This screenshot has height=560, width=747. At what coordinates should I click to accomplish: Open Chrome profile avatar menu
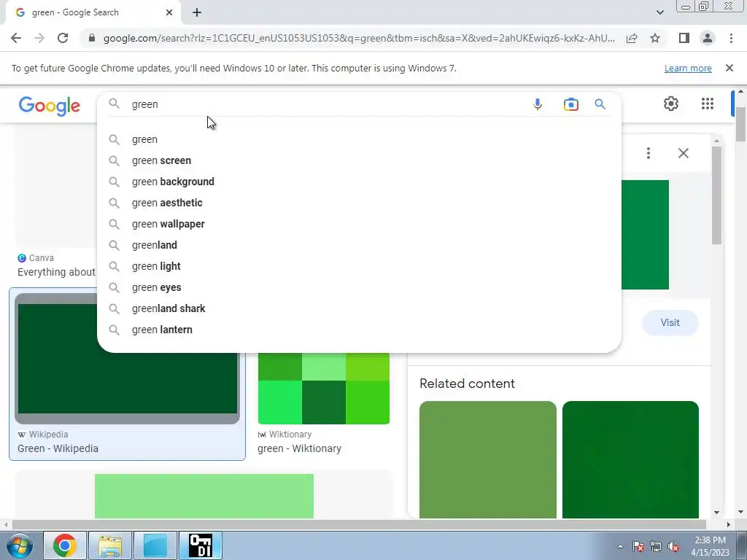708,38
